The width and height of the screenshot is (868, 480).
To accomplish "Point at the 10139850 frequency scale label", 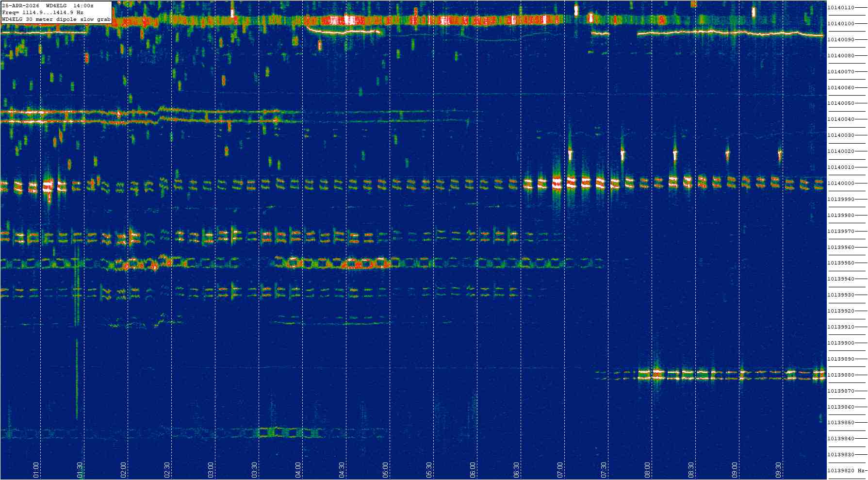I will 841,423.
